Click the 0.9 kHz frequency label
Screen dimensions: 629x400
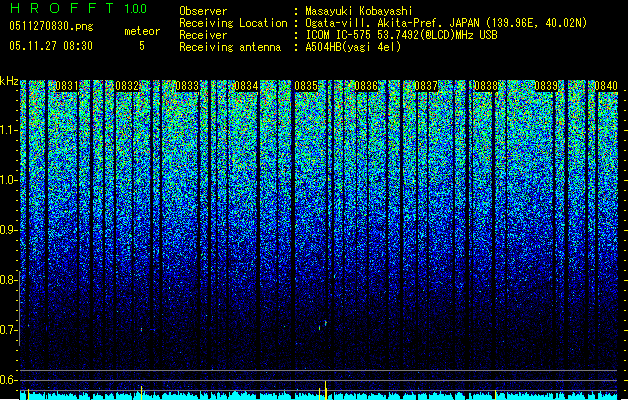pos(9,230)
